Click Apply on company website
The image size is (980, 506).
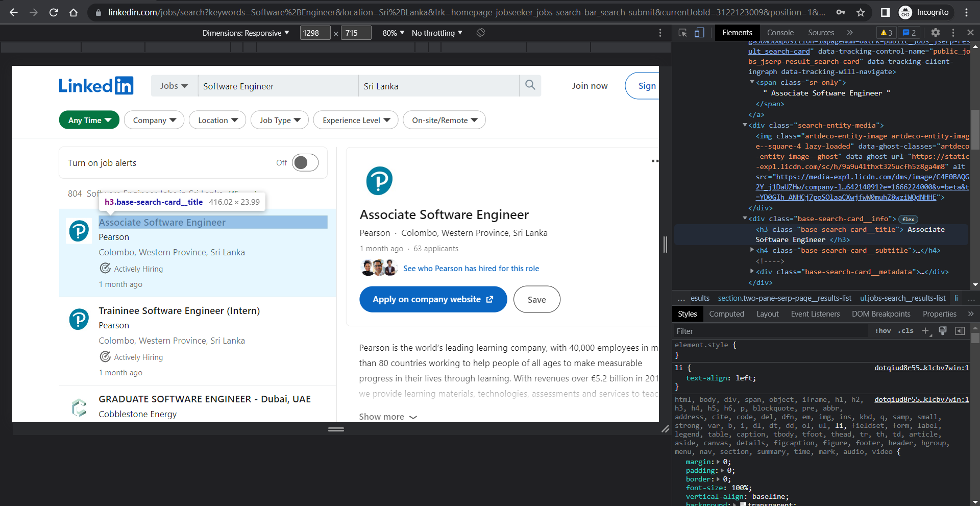[432, 299]
